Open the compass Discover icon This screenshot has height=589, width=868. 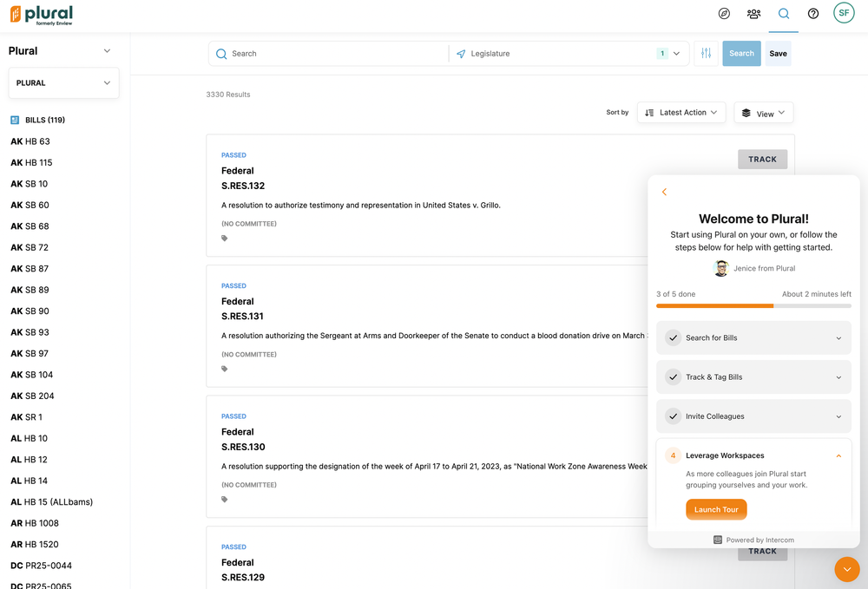click(x=724, y=14)
